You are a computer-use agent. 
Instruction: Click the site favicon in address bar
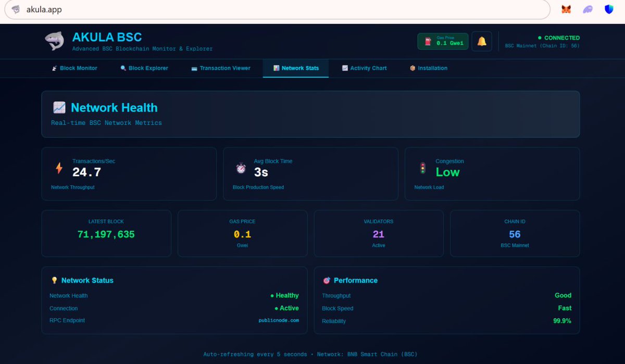point(16,9)
